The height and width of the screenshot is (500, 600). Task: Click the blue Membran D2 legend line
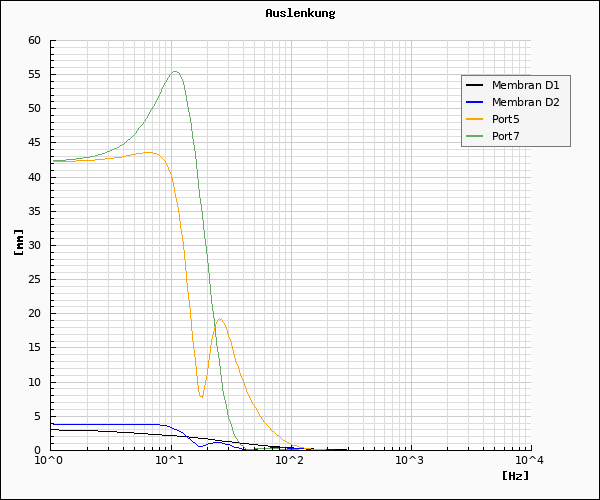tap(476, 102)
